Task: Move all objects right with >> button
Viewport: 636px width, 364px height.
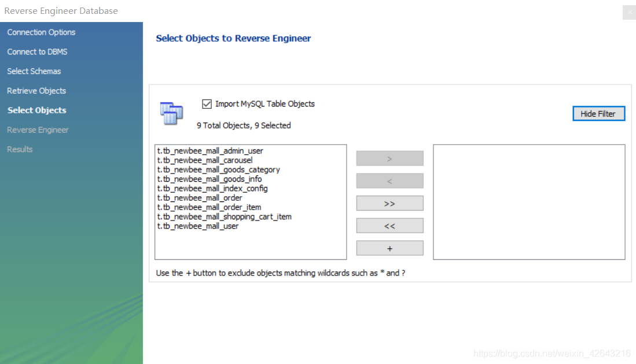Action: click(390, 203)
